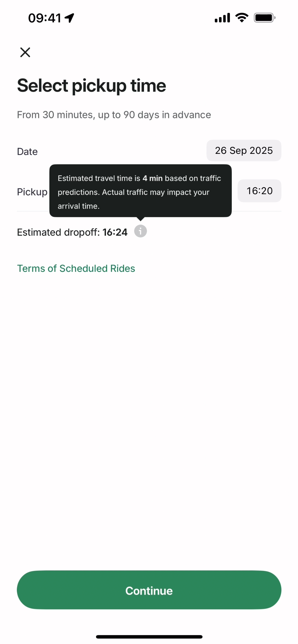The height and width of the screenshot is (644, 298).
Task: Open the 16:20 pickup time picker
Action: click(x=259, y=191)
